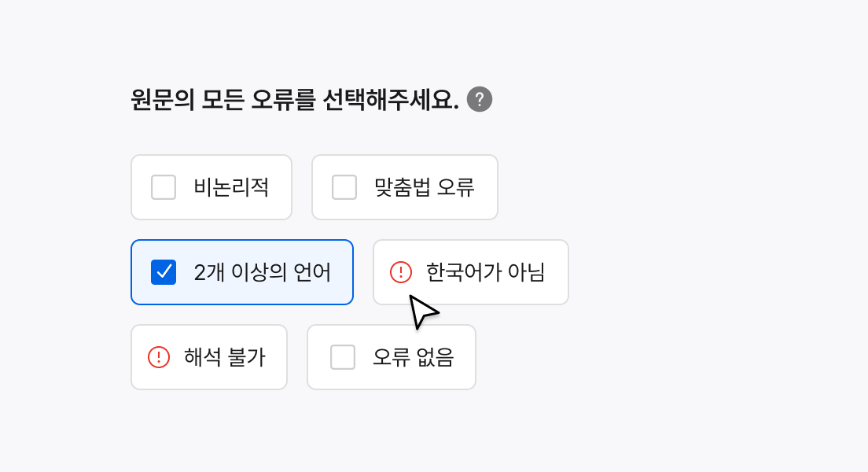Open the question-mark help icon beside the heading
This screenshot has width=868, height=472.
[x=480, y=100]
